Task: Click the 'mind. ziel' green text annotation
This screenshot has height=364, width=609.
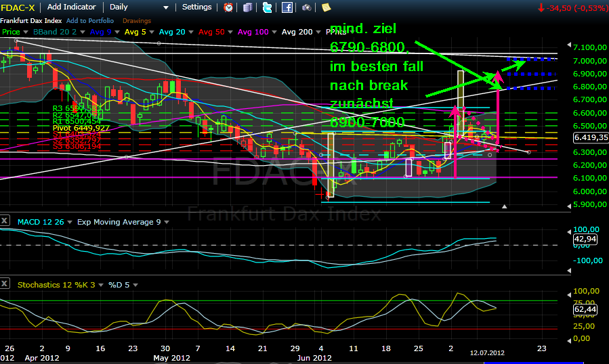Action: 363,28
